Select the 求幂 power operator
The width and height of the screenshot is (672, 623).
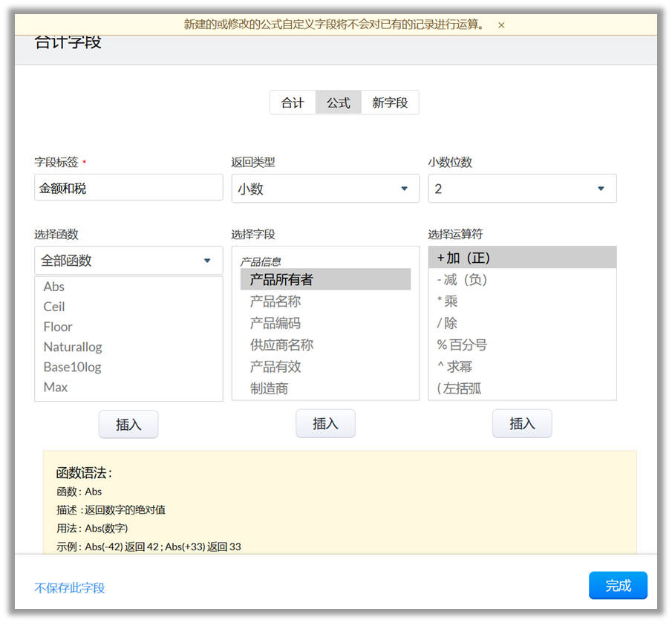(x=455, y=366)
